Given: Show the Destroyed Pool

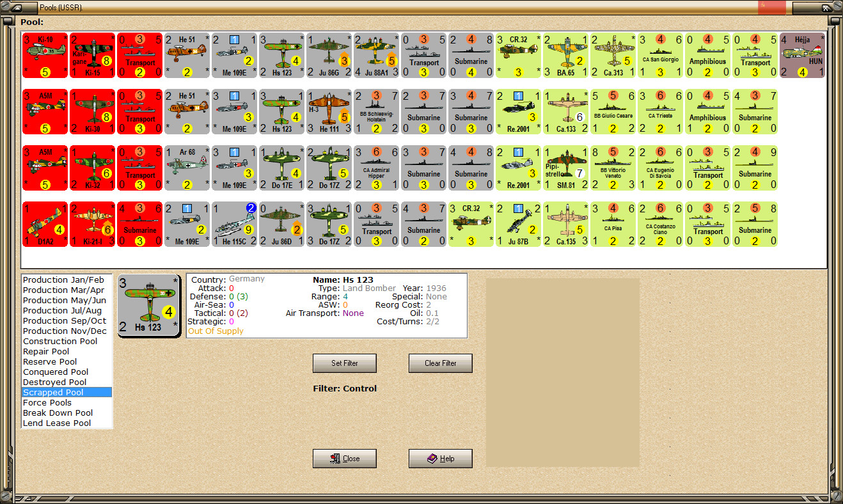Looking at the screenshot, I should (67, 382).
